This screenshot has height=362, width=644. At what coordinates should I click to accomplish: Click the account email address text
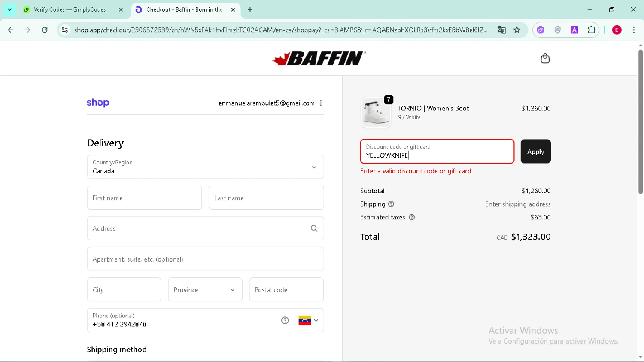pos(266,103)
